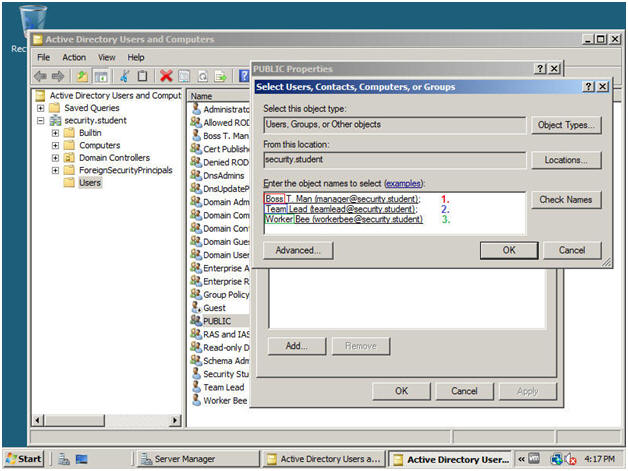Screen dimensions: 628x471
Task: Click the quick launch icon next to Start
Action: [64, 459]
